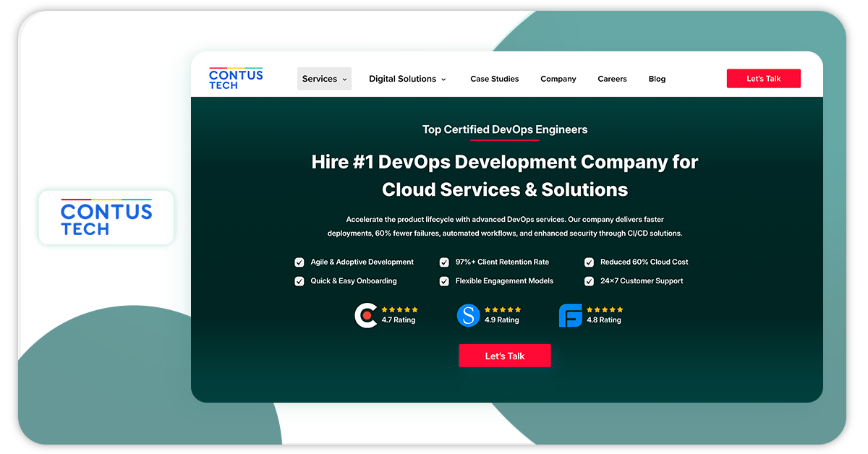
Task: Open the Company page
Action: (558, 79)
